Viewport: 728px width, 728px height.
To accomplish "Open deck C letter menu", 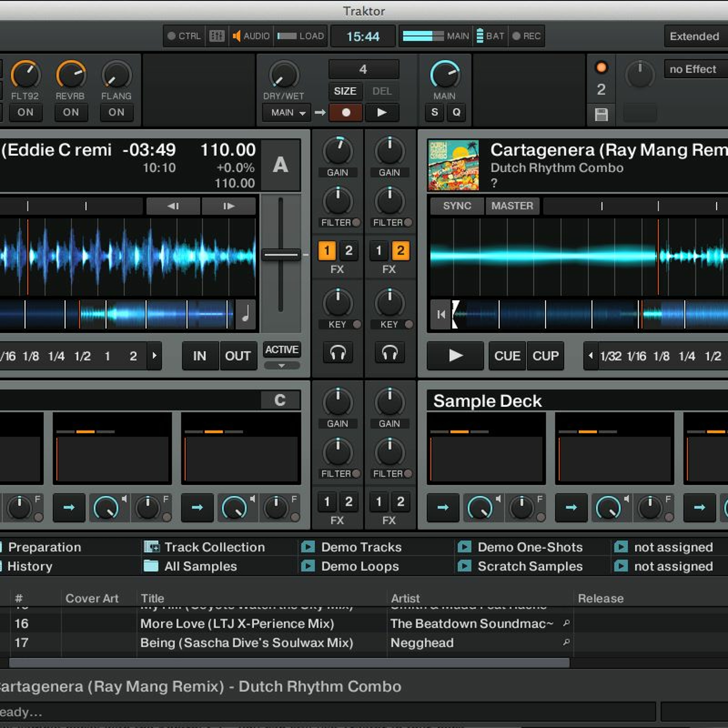I will (x=280, y=400).
